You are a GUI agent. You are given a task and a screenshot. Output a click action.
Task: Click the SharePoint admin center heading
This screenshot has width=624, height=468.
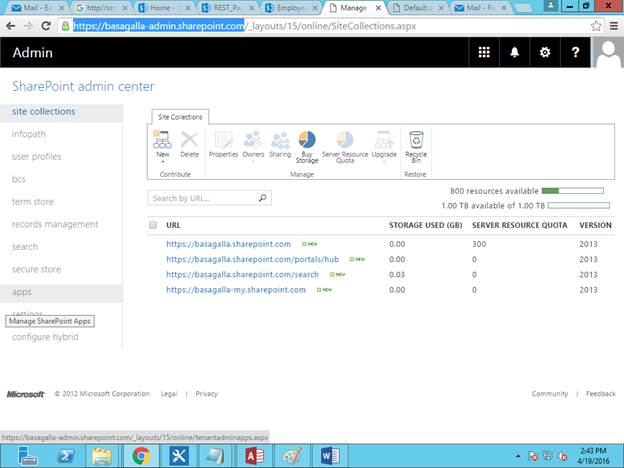click(x=83, y=86)
